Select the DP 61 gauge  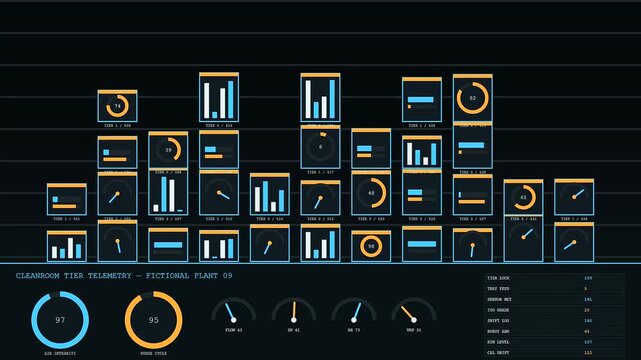tap(294, 315)
